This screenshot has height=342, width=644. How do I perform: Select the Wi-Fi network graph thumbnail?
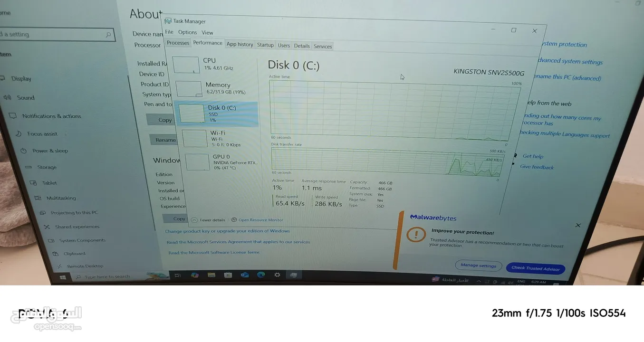pos(195,138)
